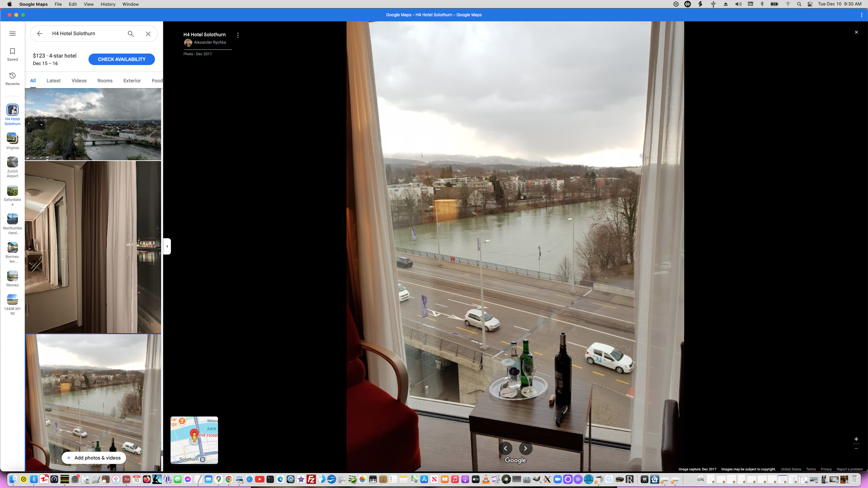
Task: Close the photo viewer
Action: click(856, 32)
